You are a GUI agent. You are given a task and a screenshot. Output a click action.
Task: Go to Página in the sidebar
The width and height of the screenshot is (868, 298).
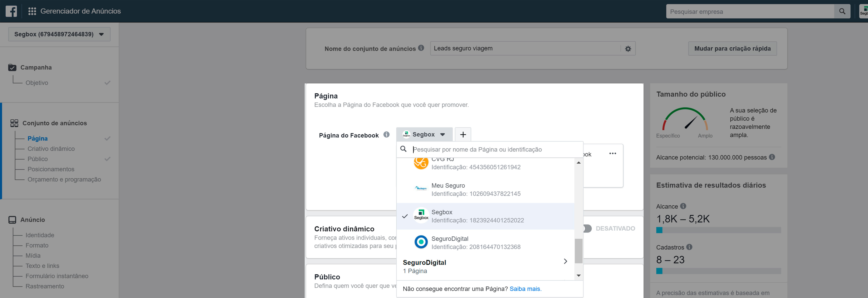coord(37,138)
